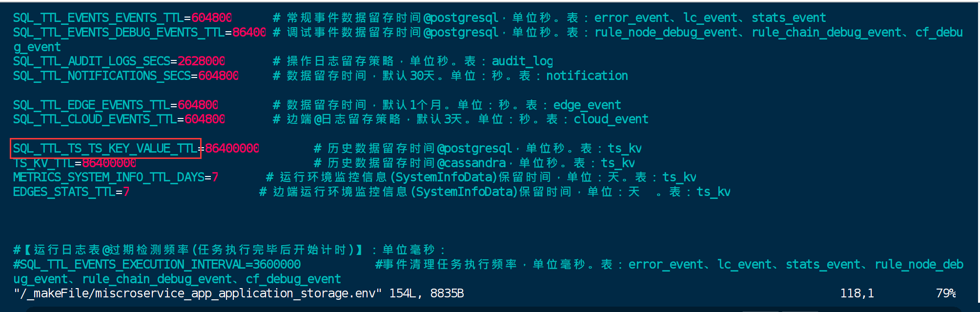Click the edge_event table name in comment
The image size is (980, 312).
587,105
